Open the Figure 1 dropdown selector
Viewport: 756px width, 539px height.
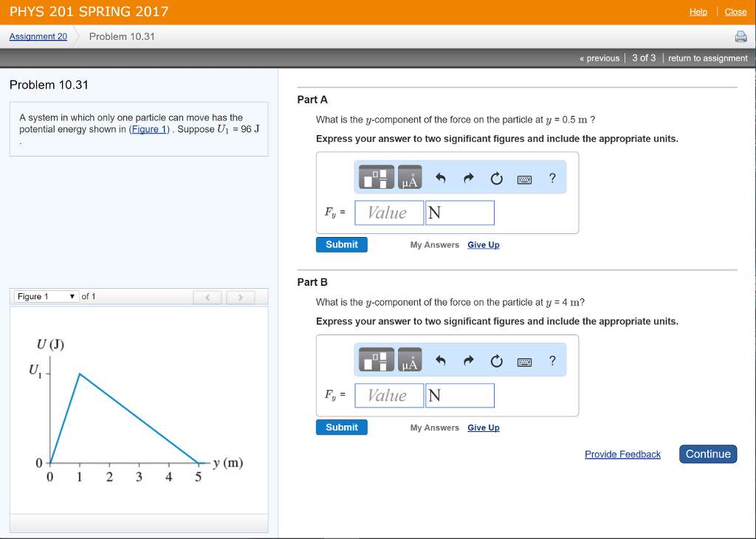[x=46, y=296]
